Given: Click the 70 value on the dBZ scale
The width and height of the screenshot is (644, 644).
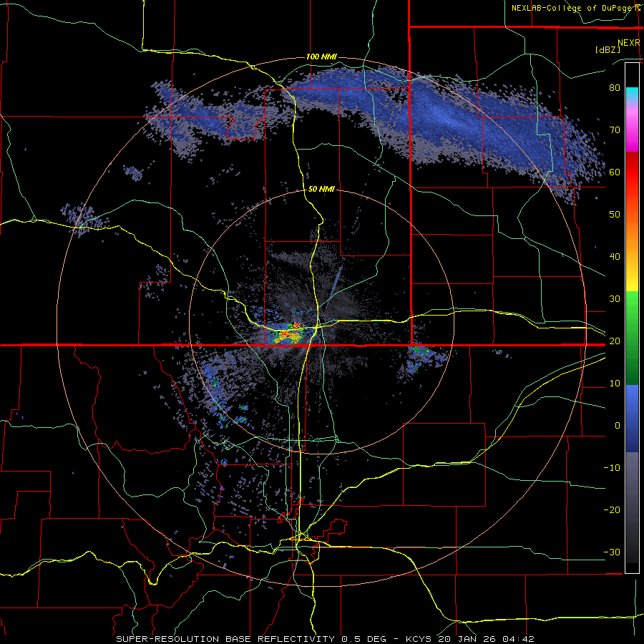Looking at the screenshot, I should (x=615, y=130).
